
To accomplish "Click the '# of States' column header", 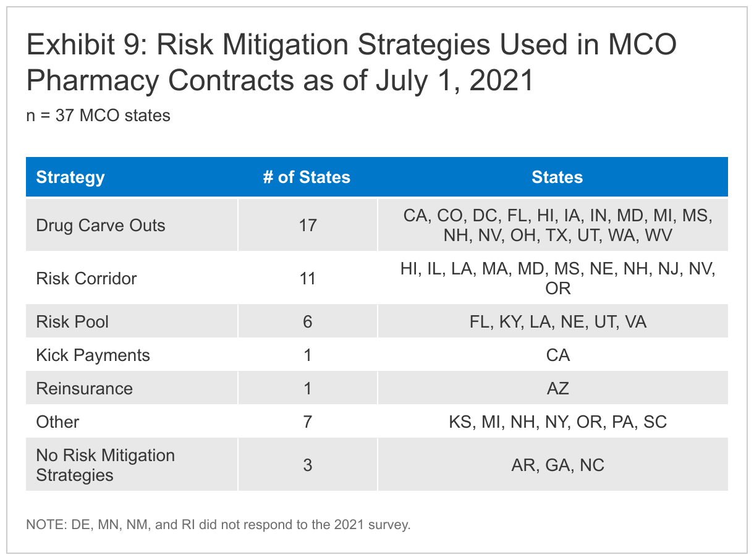I will pyautogui.click(x=307, y=177).
